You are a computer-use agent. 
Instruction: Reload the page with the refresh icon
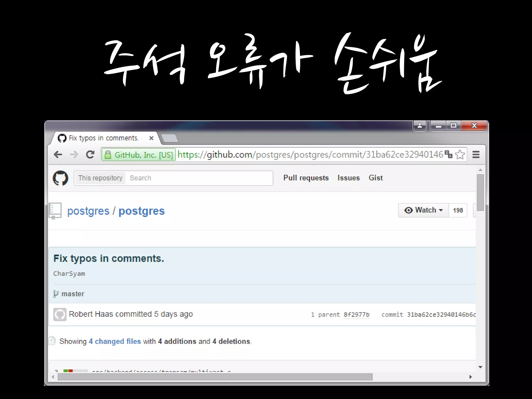coord(90,155)
